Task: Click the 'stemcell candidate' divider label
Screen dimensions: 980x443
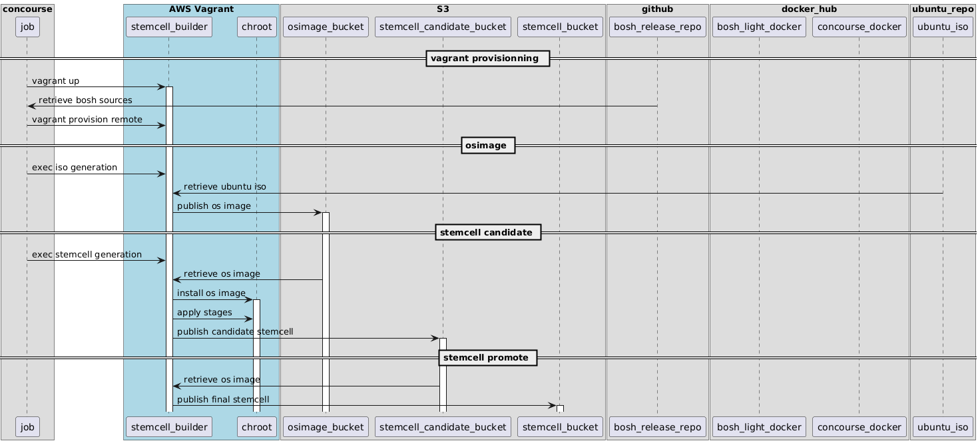Action: coord(488,233)
